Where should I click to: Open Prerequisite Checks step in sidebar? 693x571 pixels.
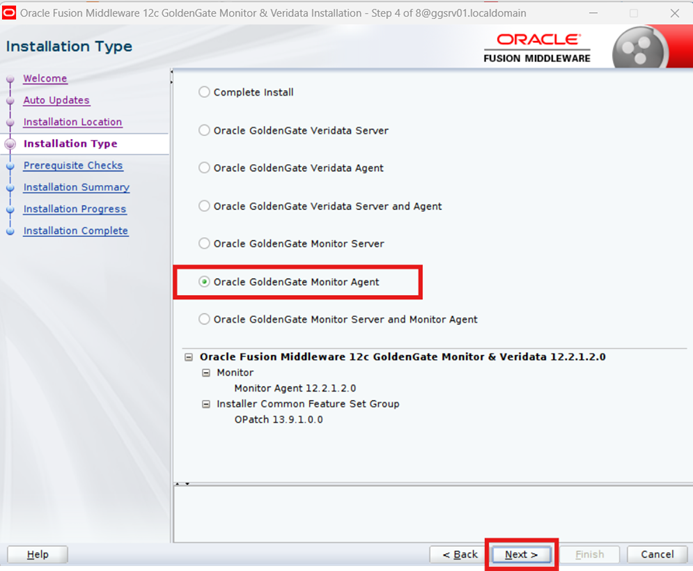coord(73,166)
